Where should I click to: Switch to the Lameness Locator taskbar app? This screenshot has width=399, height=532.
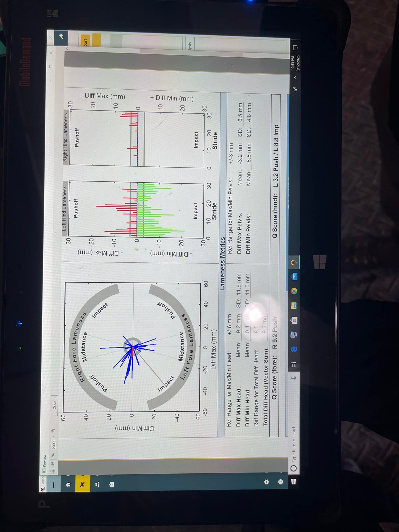(x=294, y=263)
